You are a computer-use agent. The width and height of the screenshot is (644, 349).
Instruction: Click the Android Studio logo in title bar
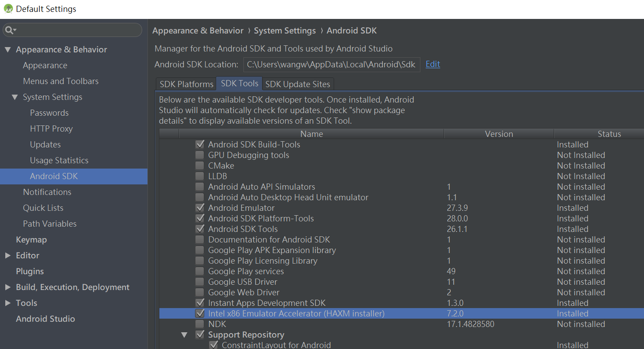(8, 8)
